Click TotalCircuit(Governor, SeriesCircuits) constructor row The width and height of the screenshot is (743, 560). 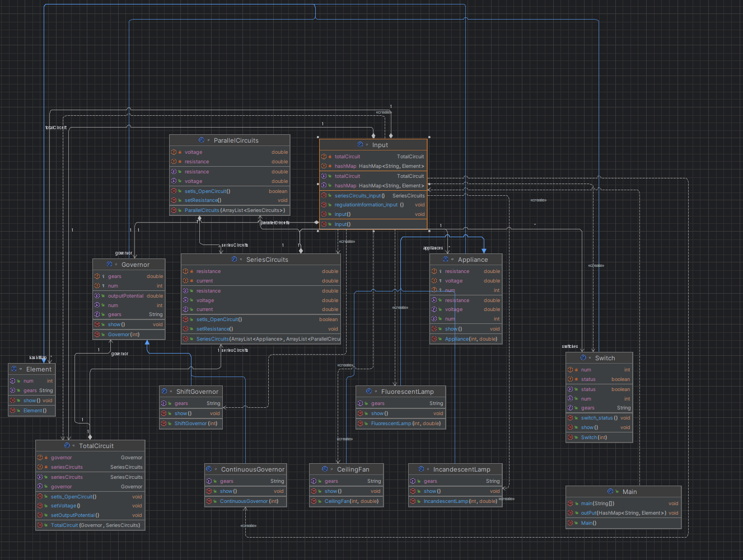click(x=90, y=525)
